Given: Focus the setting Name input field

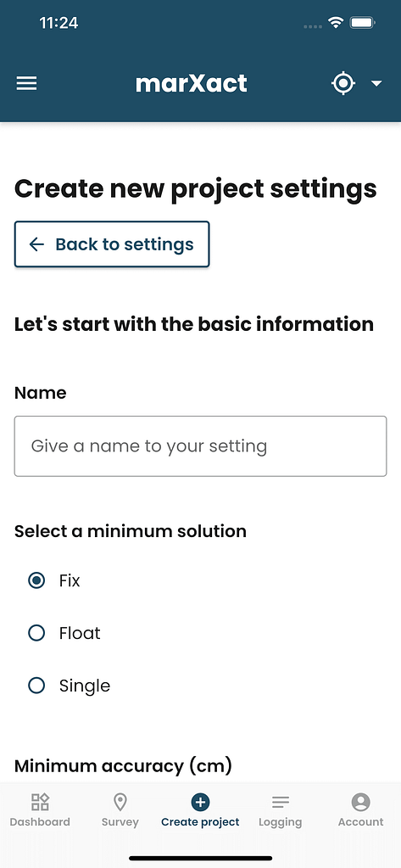Looking at the screenshot, I should 200,446.
